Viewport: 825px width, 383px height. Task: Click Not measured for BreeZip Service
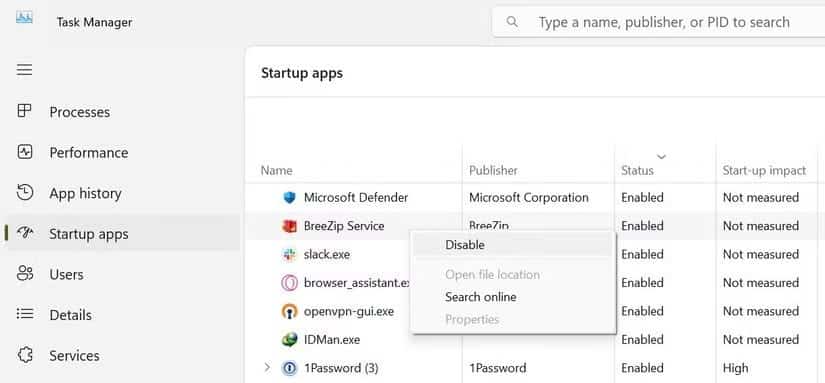click(761, 226)
